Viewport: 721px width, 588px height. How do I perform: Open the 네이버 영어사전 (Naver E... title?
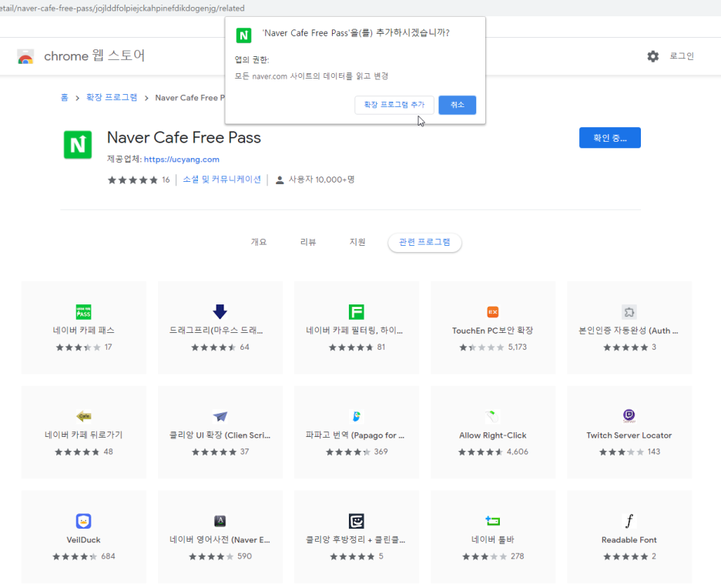coord(220,539)
